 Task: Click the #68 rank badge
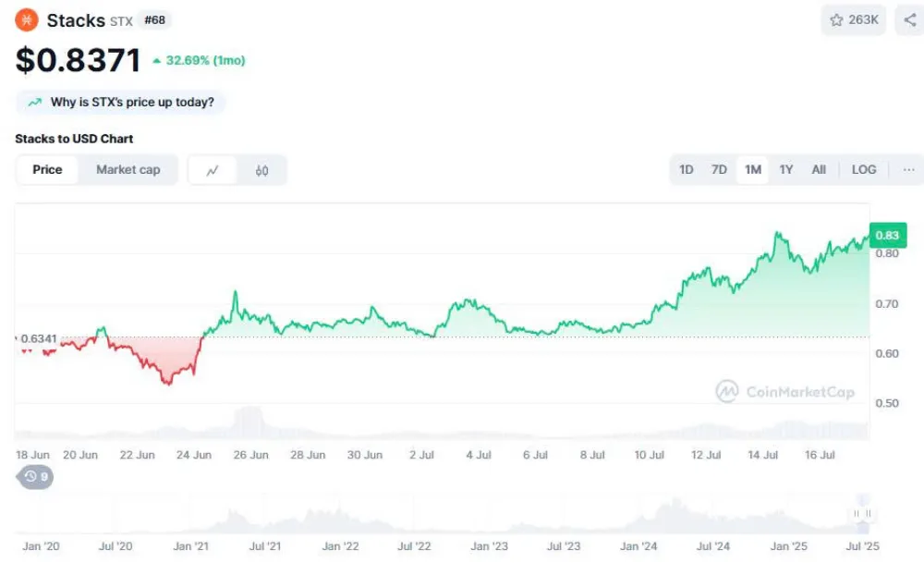coord(154,19)
